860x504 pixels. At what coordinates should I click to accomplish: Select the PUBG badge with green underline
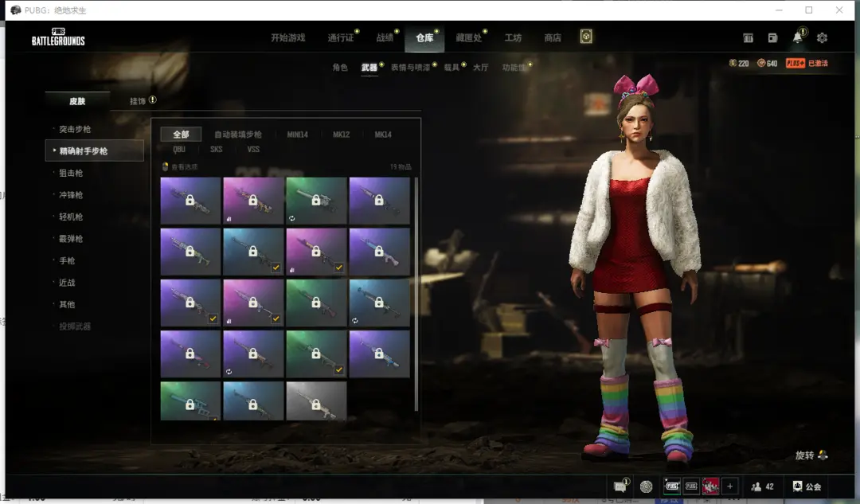tap(672, 486)
